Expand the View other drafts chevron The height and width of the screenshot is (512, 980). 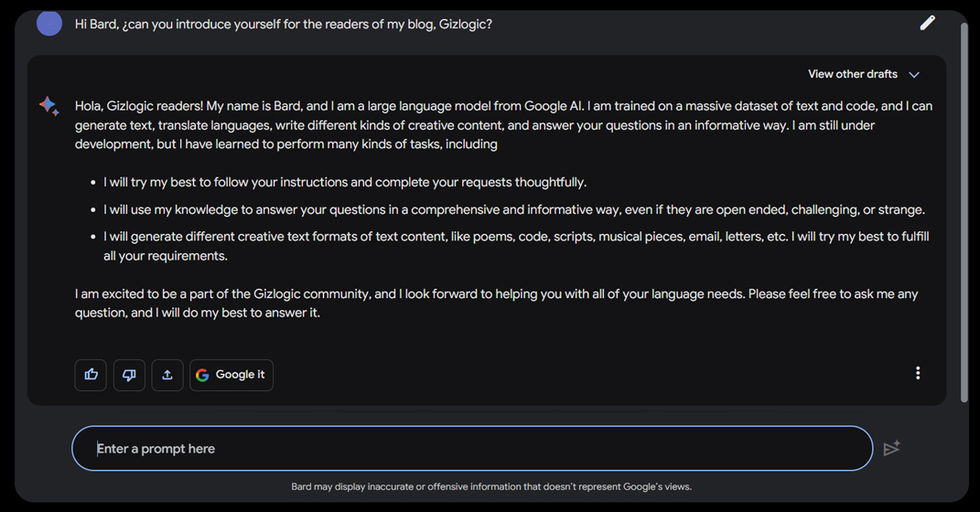tap(914, 74)
